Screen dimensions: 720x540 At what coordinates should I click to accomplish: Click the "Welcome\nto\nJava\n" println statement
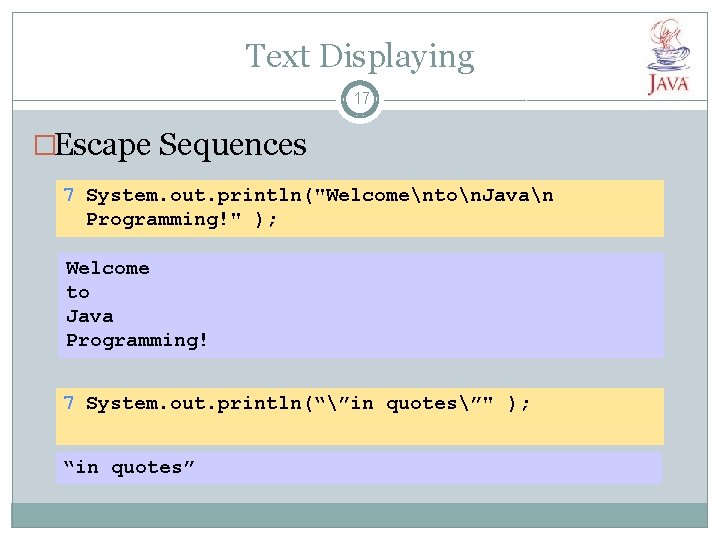coord(320,195)
